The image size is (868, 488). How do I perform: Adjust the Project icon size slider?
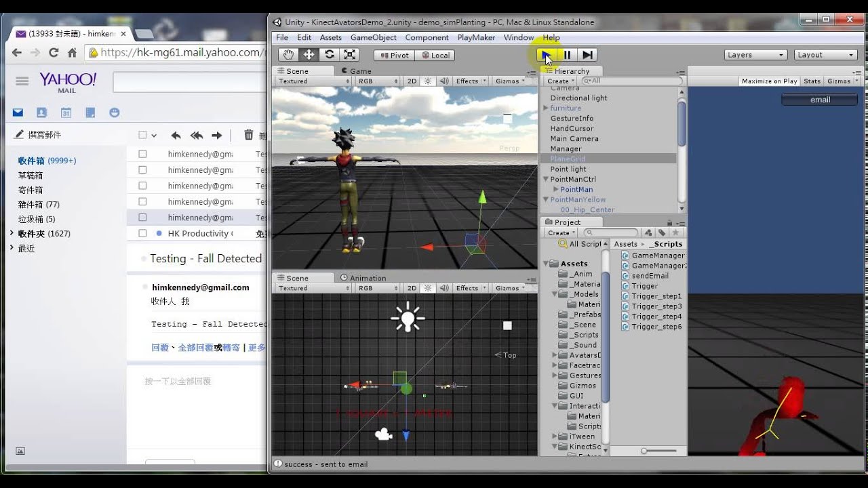[x=658, y=451]
